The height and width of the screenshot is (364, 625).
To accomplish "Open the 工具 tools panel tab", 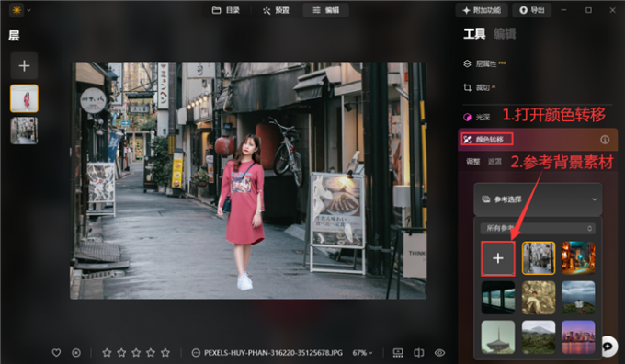I will [x=474, y=34].
